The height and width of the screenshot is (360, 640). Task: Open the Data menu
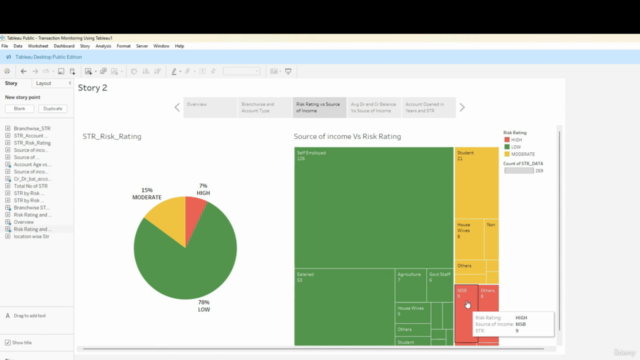18,46
